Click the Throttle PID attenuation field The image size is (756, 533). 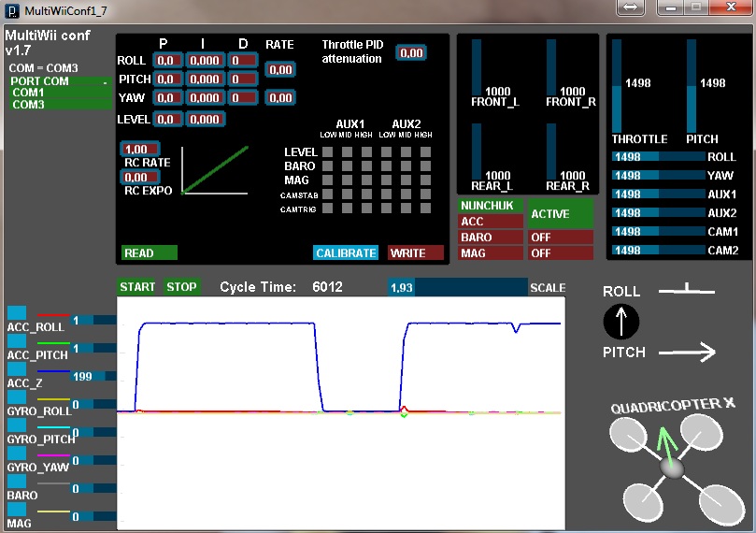(x=411, y=52)
